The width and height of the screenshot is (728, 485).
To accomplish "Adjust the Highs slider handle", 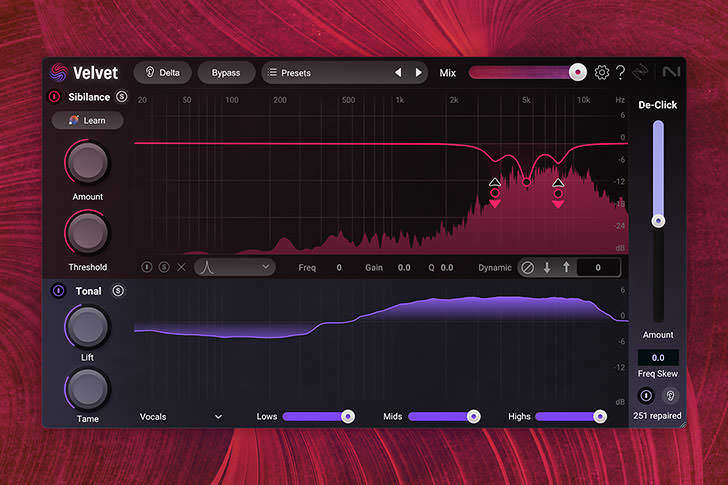I will click(600, 416).
